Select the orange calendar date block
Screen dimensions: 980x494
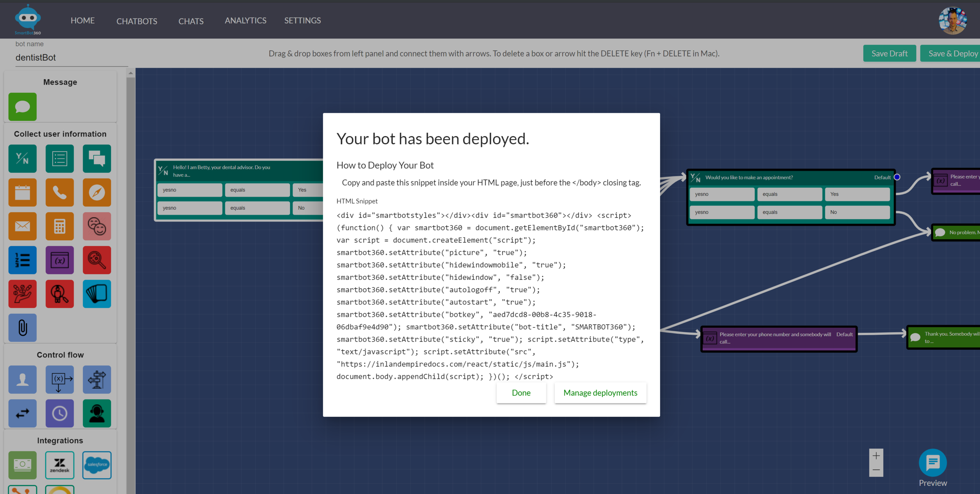(x=22, y=193)
